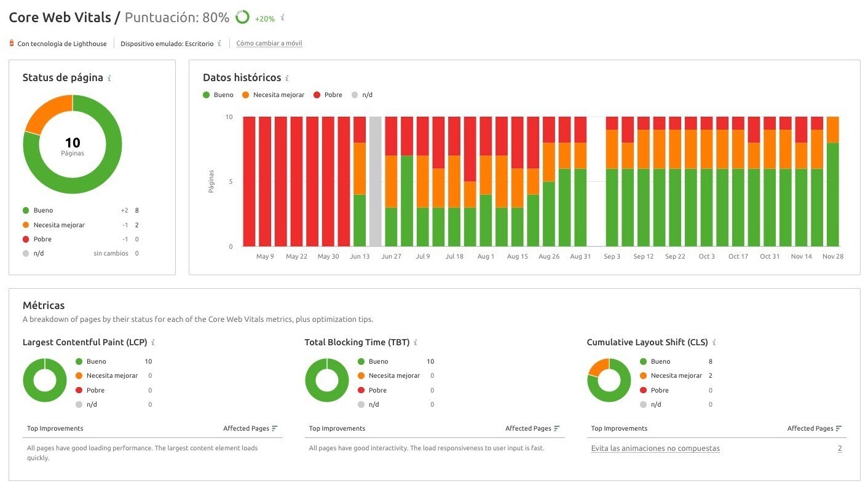868x489 pixels.
Task: Toggle the 'n/d' series in the historical chart legend
Action: pyautogui.click(x=362, y=95)
